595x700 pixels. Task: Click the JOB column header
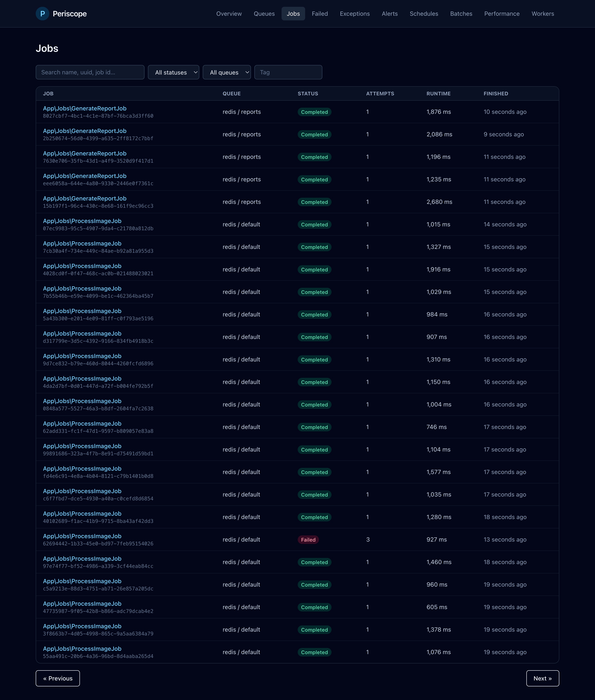[48, 93]
